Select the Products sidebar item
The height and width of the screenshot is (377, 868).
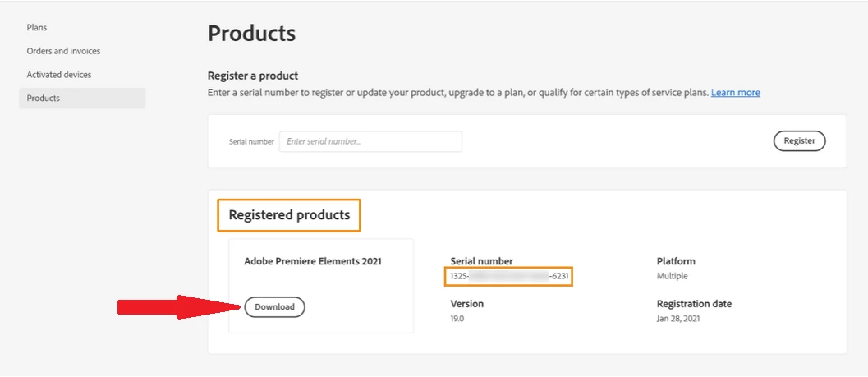click(44, 99)
